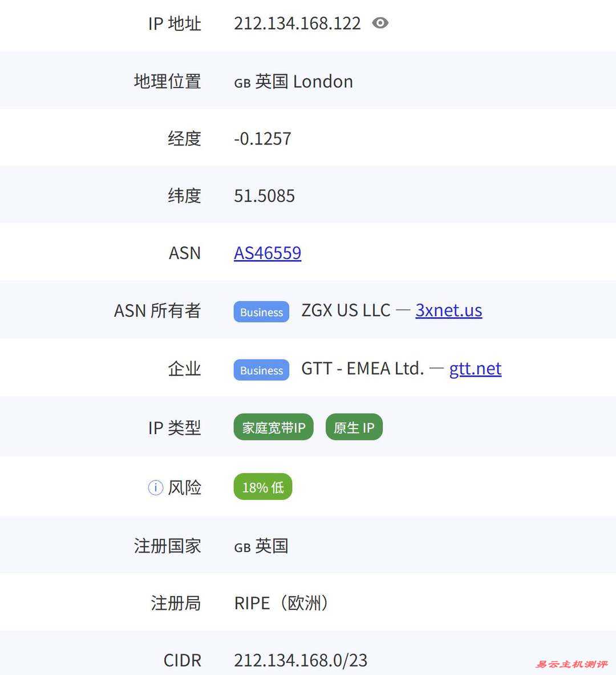Click the CIDR label
This screenshot has width=616, height=675.
pyautogui.click(x=183, y=660)
